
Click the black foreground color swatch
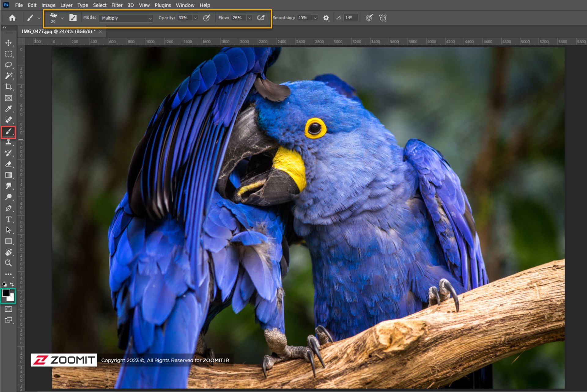coord(6,293)
